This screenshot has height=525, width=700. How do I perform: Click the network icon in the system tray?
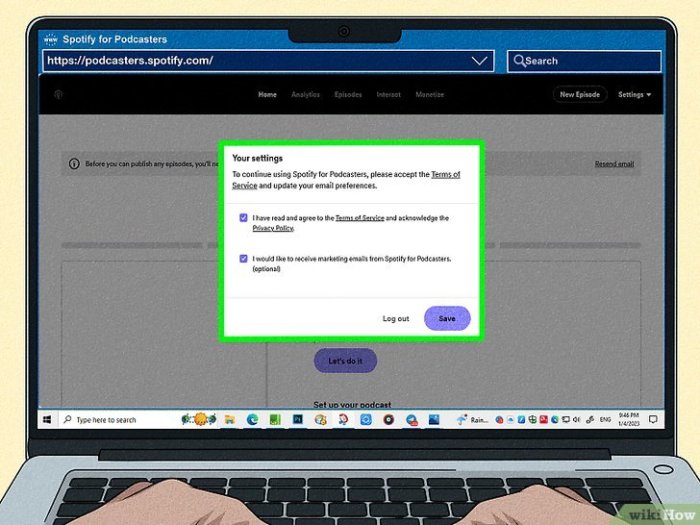(566, 420)
